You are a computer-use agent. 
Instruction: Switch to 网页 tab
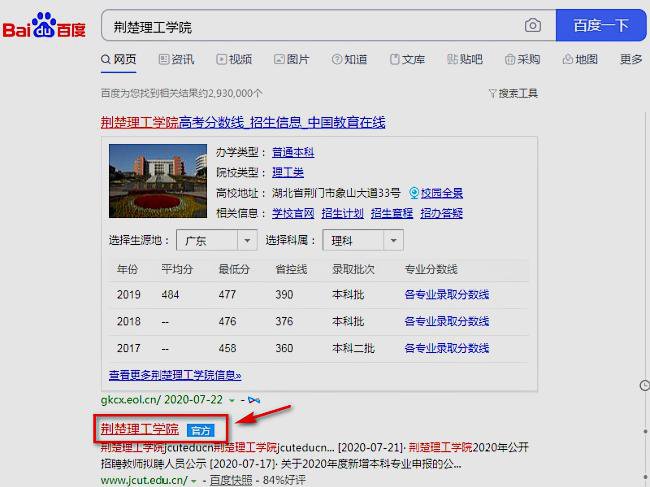(x=119, y=60)
